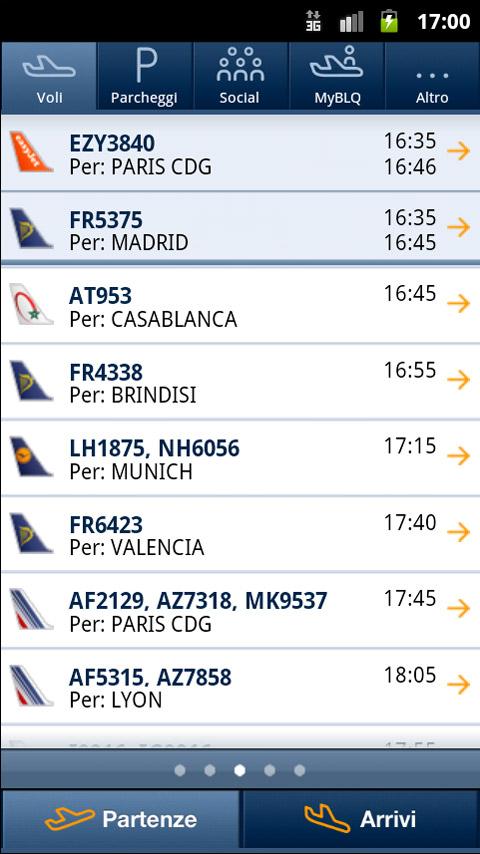
Task: Switch to the Parcheggi parking tab
Action: tap(145, 77)
